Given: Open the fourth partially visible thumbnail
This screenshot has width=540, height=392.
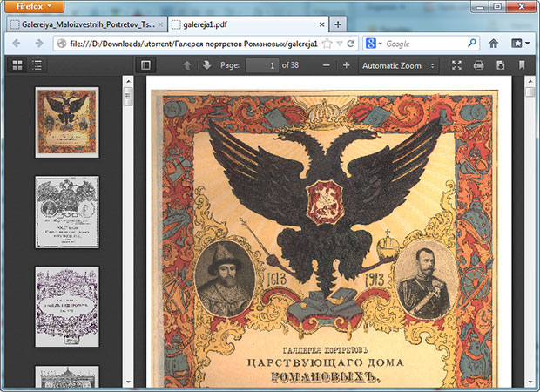Looking at the screenshot, I should [x=67, y=377].
